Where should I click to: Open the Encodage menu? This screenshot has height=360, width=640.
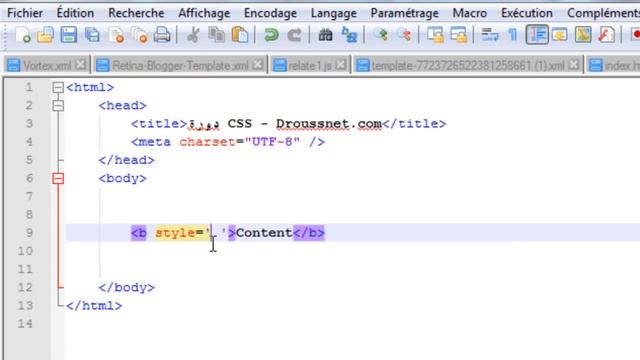[270, 13]
